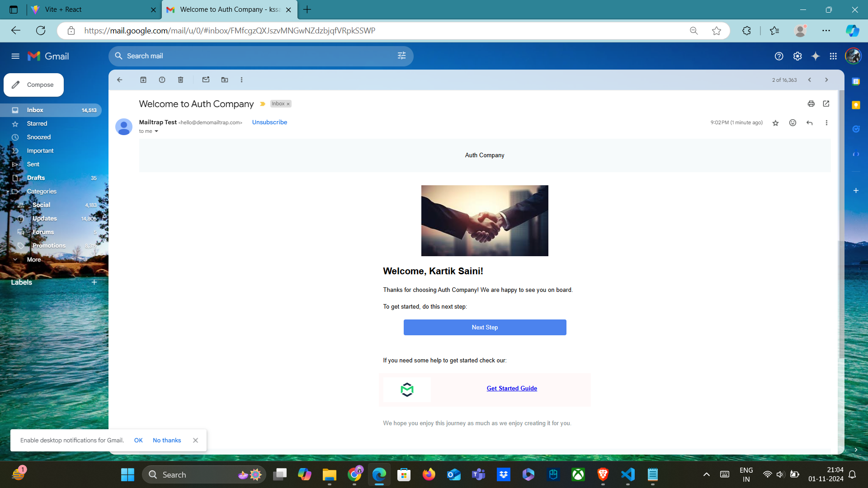The width and height of the screenshot is (868, 488).
Task: Open the Important folder
Action: coord(51,151)
